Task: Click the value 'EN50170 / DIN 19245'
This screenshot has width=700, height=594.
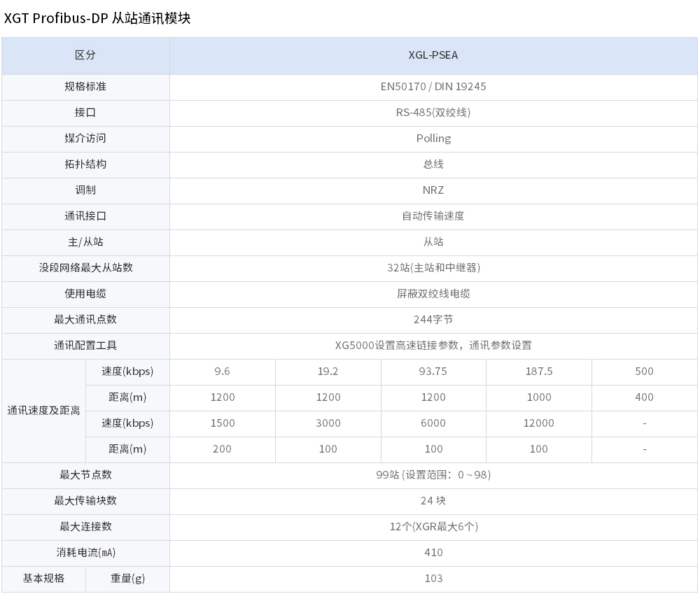Action: click(433, 87)
